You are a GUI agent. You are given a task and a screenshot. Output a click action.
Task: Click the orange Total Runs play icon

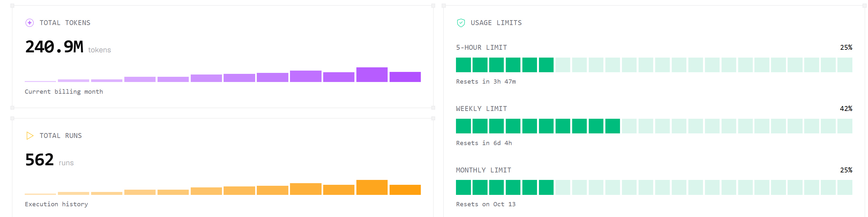pos(30,135)
